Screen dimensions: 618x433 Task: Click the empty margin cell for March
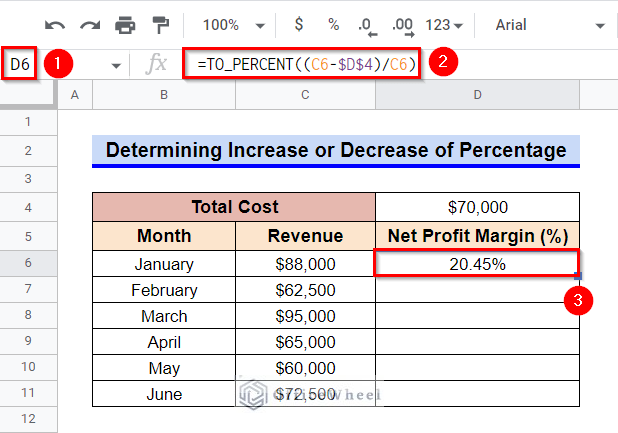478,316
